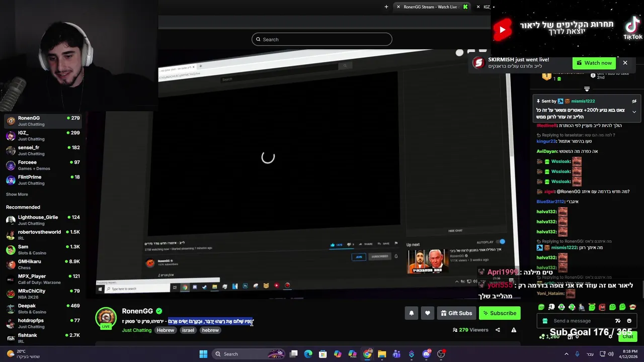Screen dimensions: 644x362
Task: Expand the pinned message chevron
Action: [634, 112]
